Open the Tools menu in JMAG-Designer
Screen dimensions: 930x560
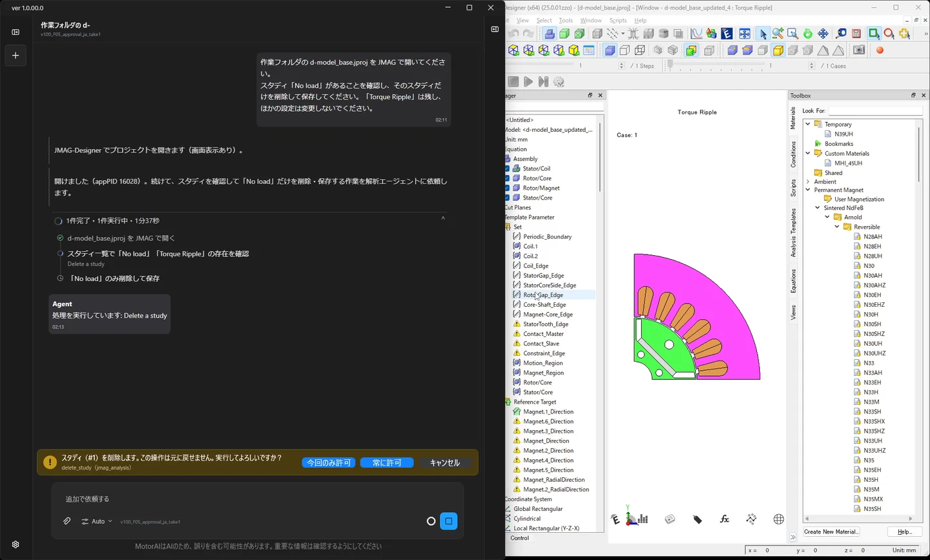click(x=566, y=21)
